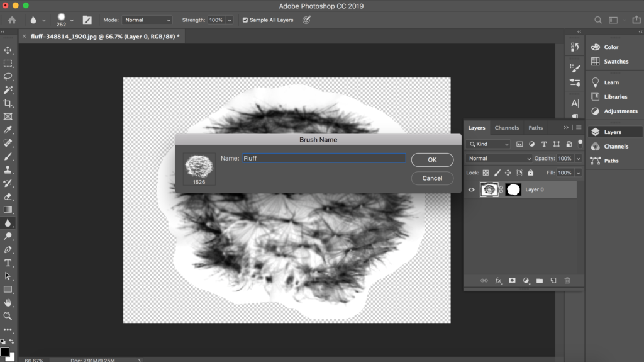
Task: Select the Rectangular Marquee tool
Action: pyautogui.click(x=8, y=64)
